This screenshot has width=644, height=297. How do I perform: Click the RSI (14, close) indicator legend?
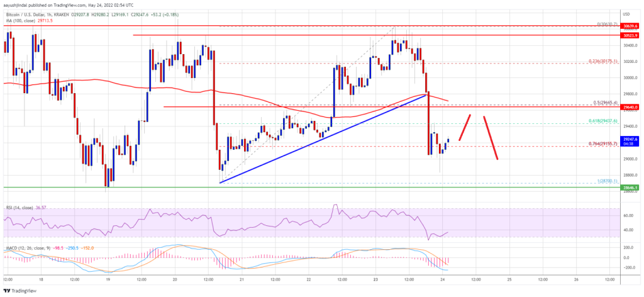point(21,209)
